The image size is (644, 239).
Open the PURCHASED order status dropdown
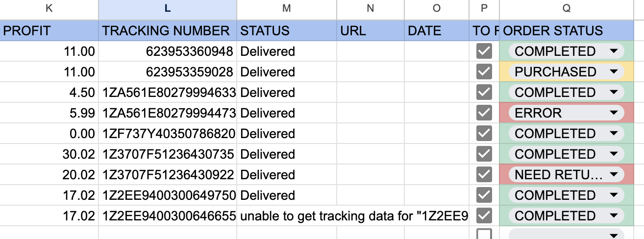click(x=613, y=72)
